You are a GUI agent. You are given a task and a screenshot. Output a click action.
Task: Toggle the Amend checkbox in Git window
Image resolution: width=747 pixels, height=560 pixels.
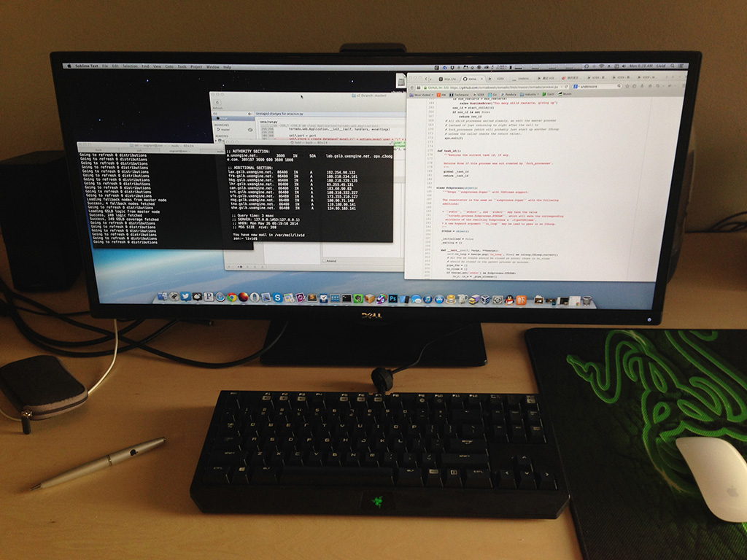click(325, 260)
